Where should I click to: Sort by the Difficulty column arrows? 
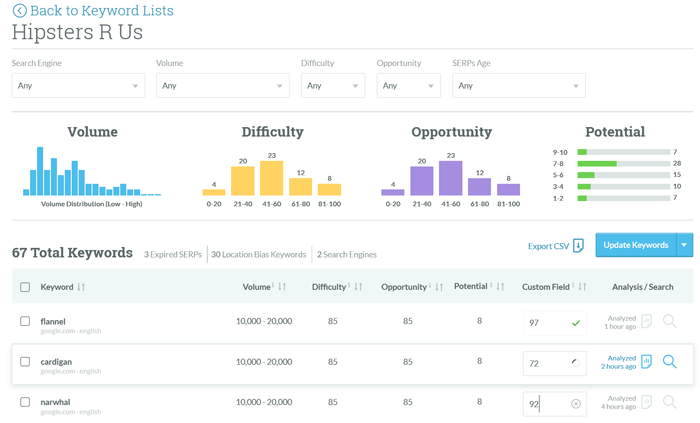point(357,287)
